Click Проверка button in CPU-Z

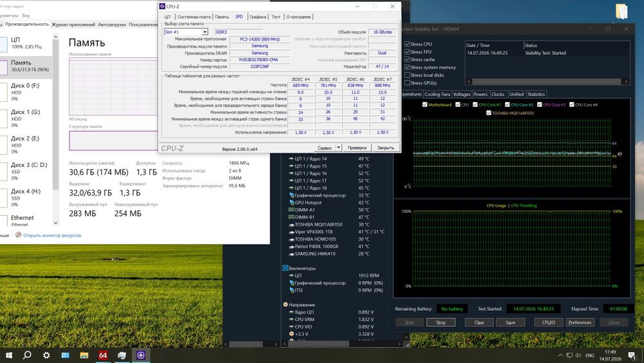(357, 148)
